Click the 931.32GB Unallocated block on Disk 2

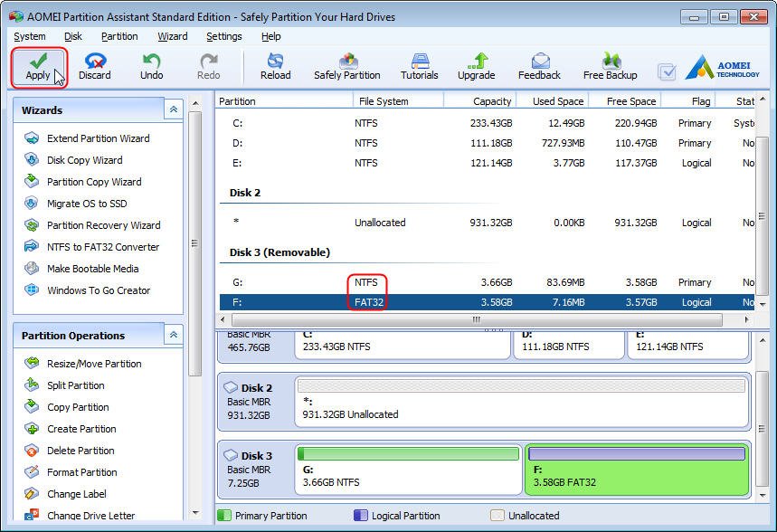[521, 402]
